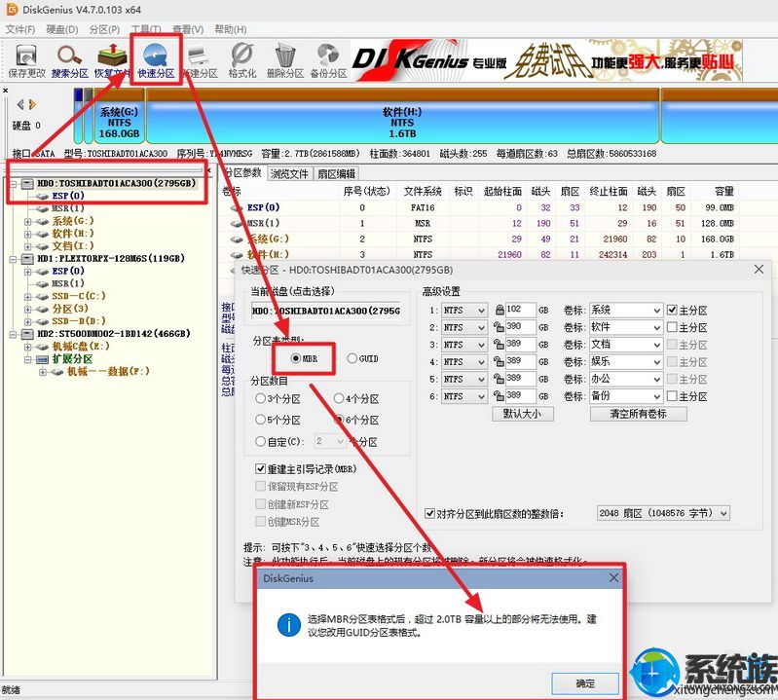Screen dimensions: 778x700
Task: Expand 系统(G:) node under HD0
Action: 28,221
